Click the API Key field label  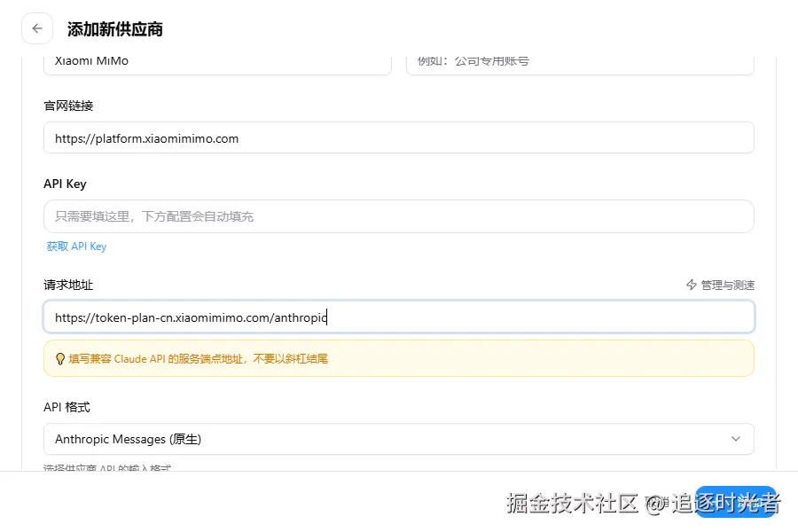(65, 184)
